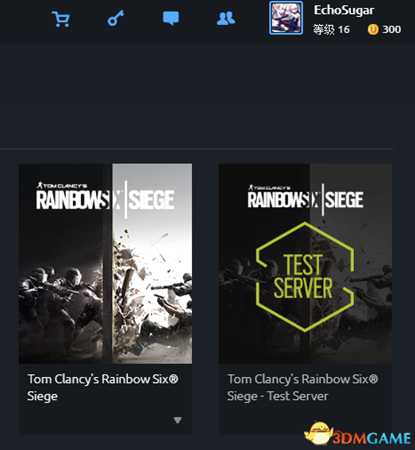This screenshot has height=450, width=415.
Task: Click the EchoSugar username
Action: pos(344,10)
